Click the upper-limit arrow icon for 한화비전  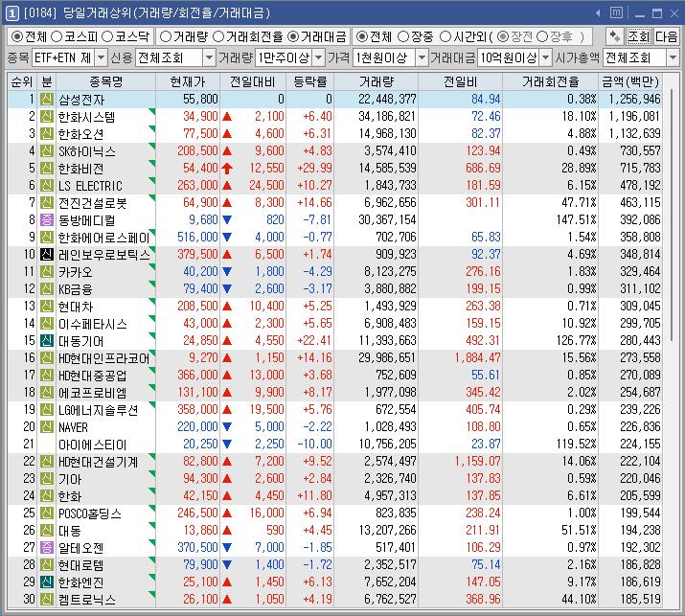[227, 169]
